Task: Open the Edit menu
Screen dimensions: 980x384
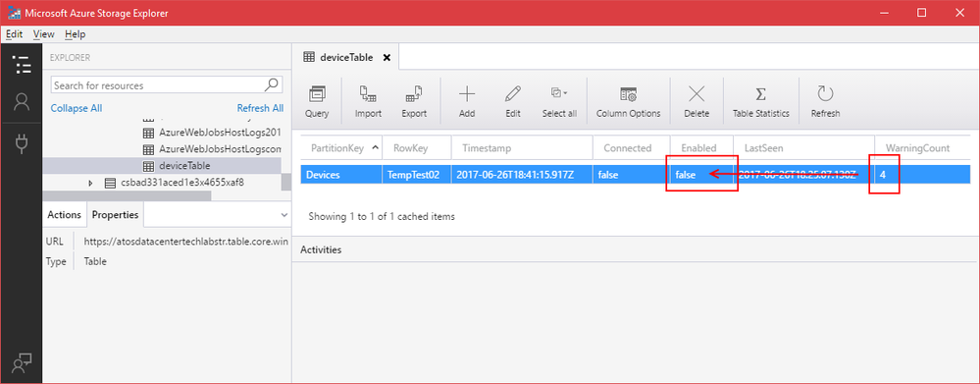Action: [15, 34]
